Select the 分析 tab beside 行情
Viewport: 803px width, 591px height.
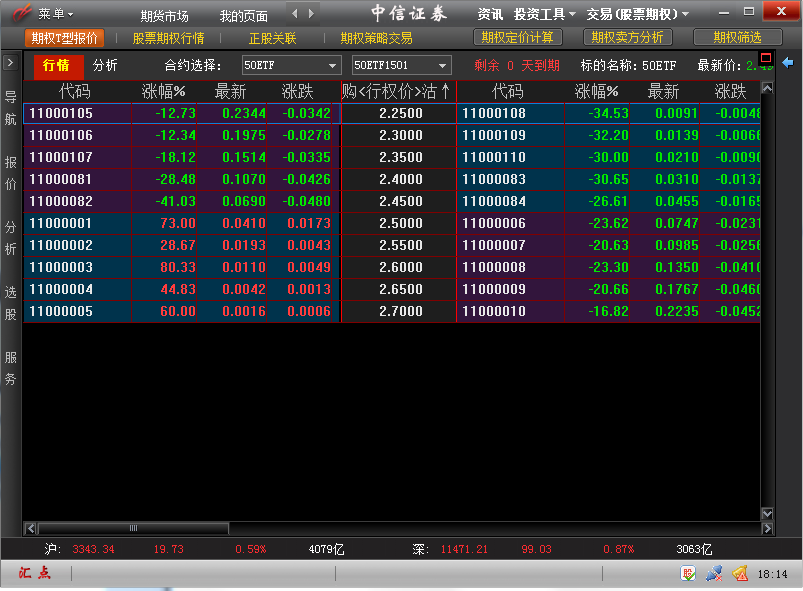[105, 65]
